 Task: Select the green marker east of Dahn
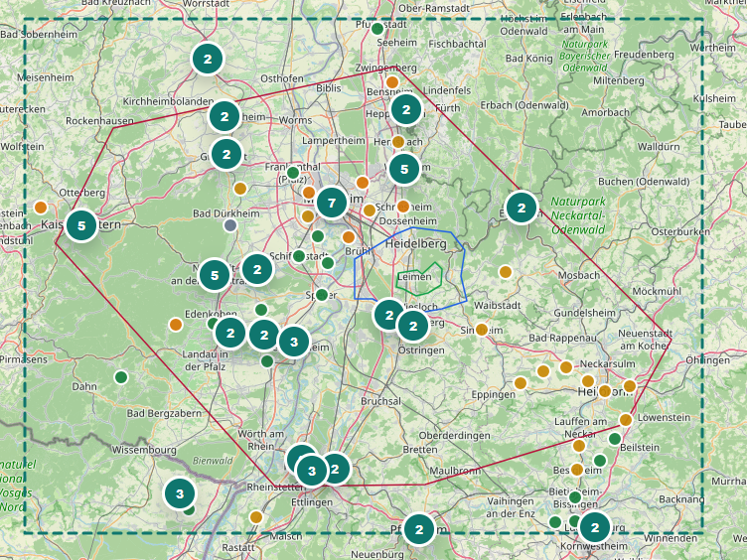[x=121, y=377]
